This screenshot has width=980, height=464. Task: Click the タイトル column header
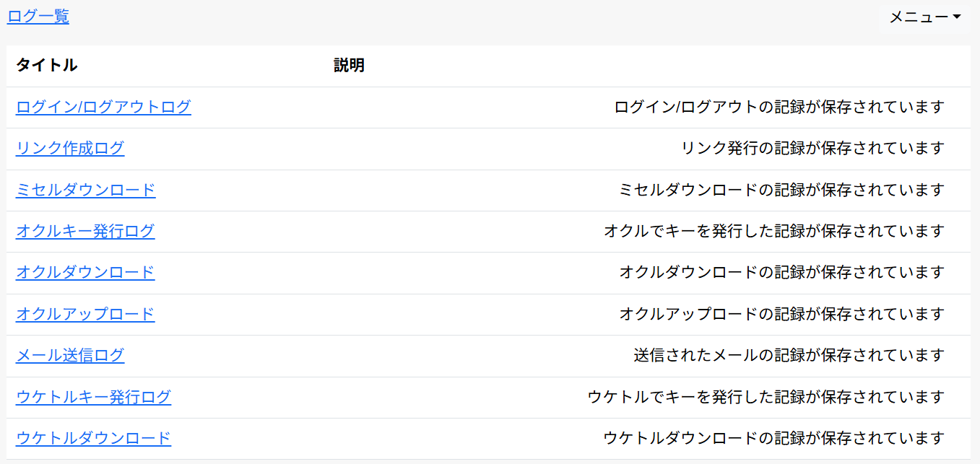pos(46,66)
